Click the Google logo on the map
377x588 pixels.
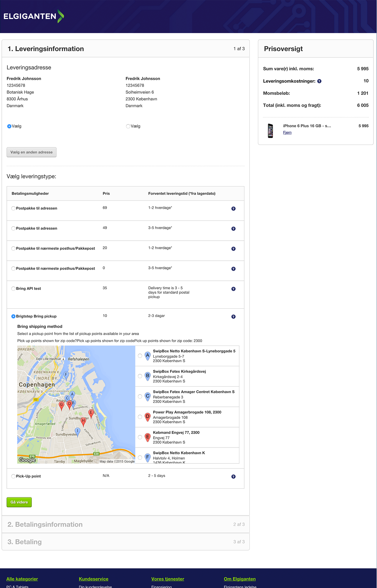coord(27,460)
